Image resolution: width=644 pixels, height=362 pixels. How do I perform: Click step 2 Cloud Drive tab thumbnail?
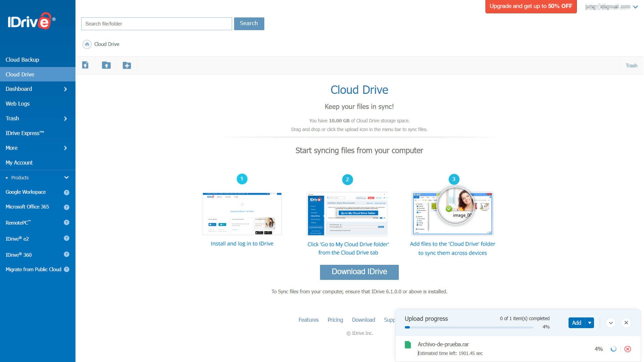[x=347, y=214]
